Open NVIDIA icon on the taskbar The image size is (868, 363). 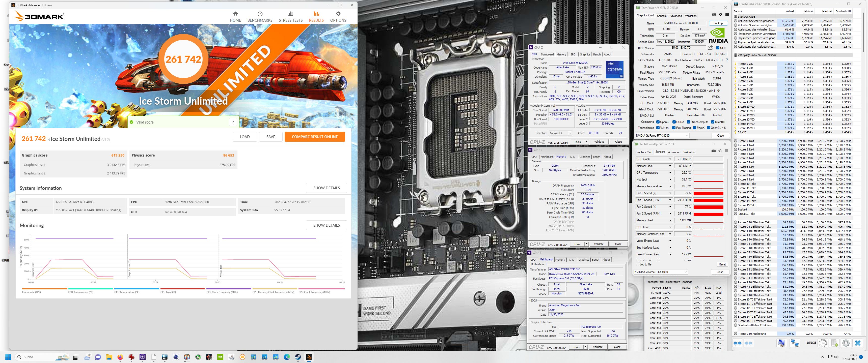(220, 357)
